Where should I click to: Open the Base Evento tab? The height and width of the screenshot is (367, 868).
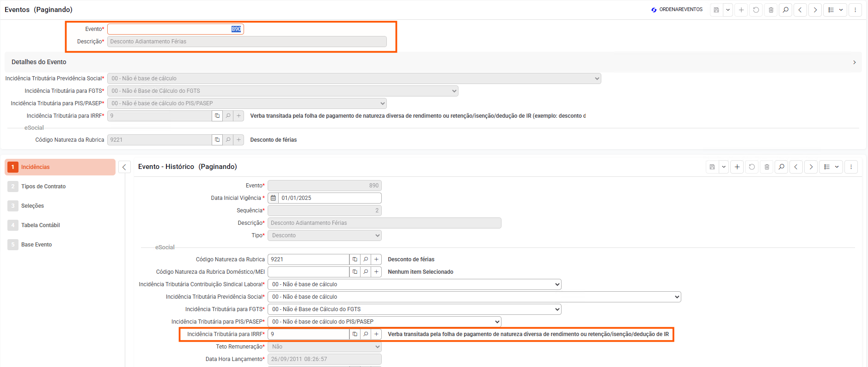click(37, 245)
